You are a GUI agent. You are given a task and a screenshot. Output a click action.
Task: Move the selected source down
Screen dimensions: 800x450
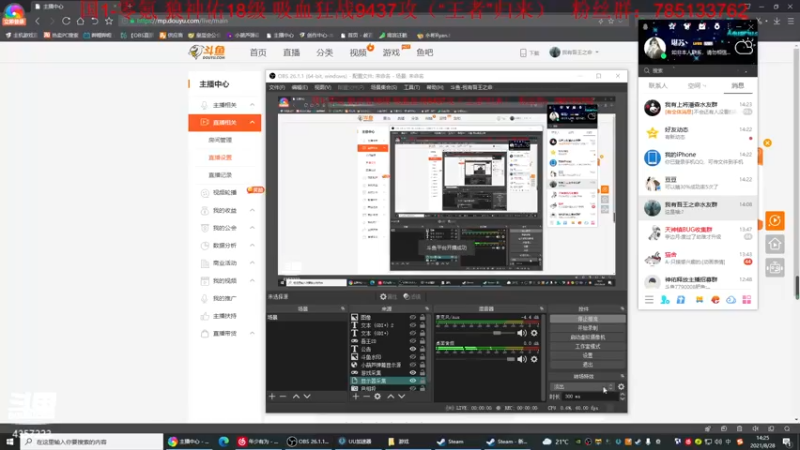402,396
